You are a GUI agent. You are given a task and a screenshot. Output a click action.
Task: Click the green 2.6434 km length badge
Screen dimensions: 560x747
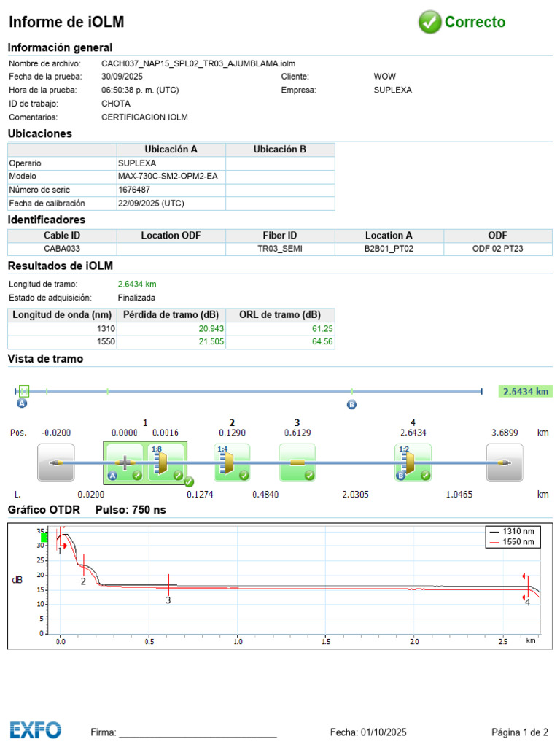pos(525,391)
